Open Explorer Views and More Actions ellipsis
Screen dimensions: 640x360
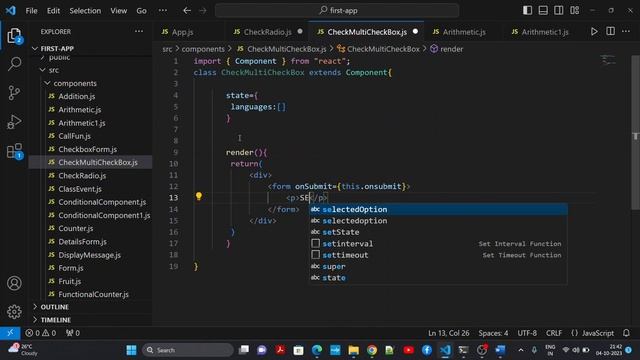point(139,31)
